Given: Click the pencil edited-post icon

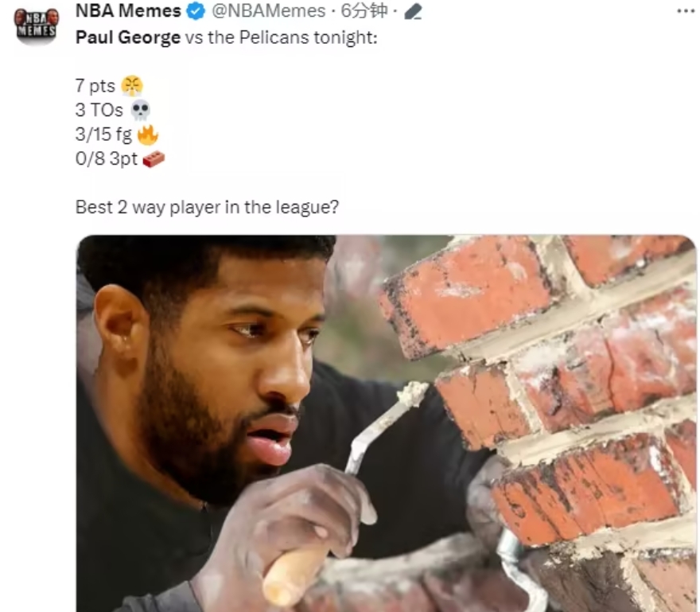Looking at the screenshot, I should [x=413, y=12].
